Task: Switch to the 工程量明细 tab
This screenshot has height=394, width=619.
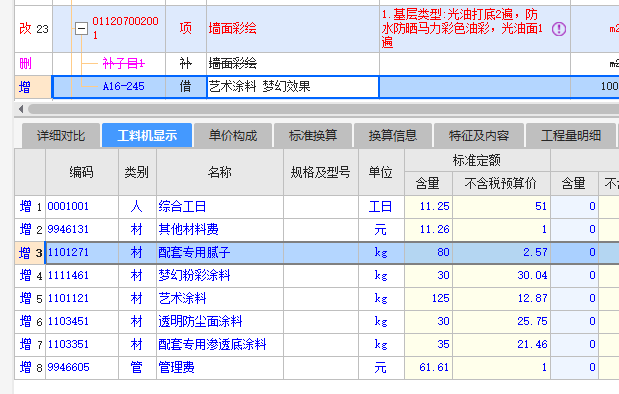Action: pyautogui.click(x=571, y=135)
